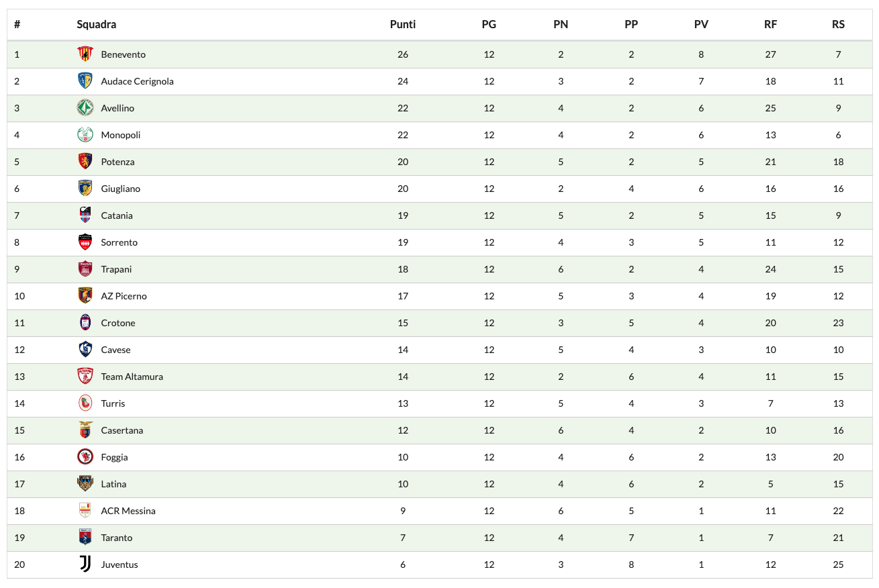Click the PG column header
The height and width of the screenshot is (588, 879).
(489, 25)
